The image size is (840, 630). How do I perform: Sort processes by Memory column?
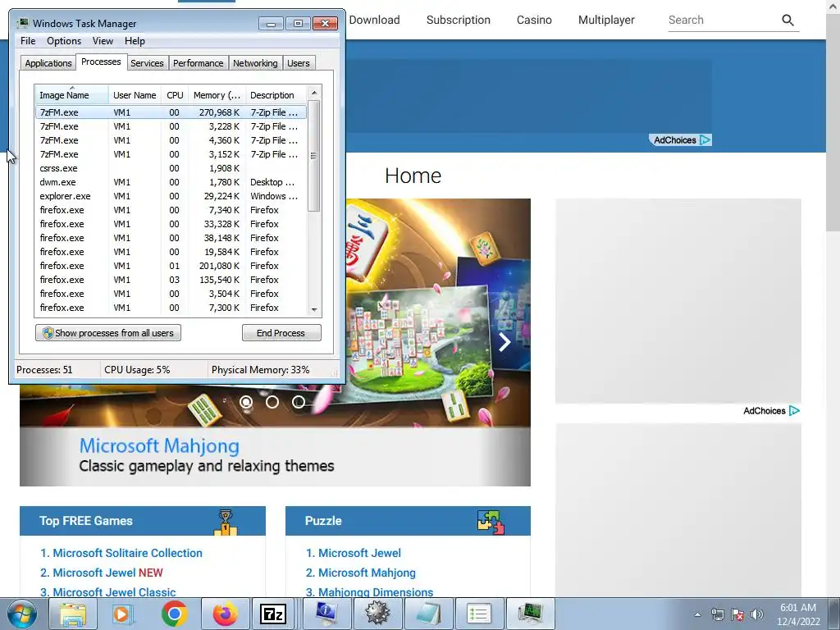point(217,95)
